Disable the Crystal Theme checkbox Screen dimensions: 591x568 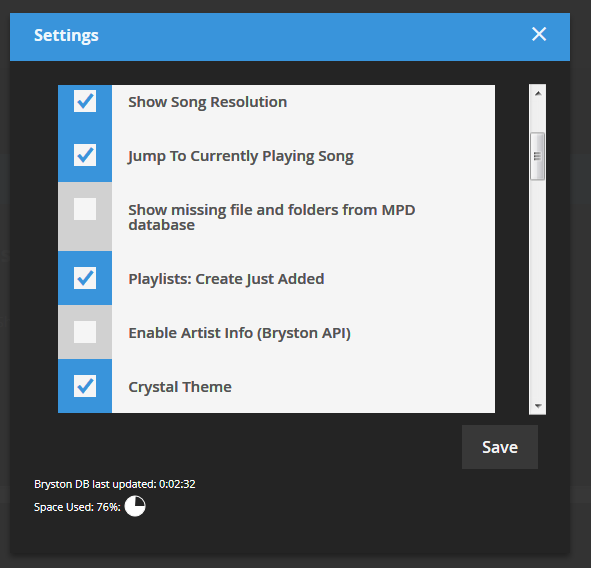pyautogui.click(x=85, y=386)
